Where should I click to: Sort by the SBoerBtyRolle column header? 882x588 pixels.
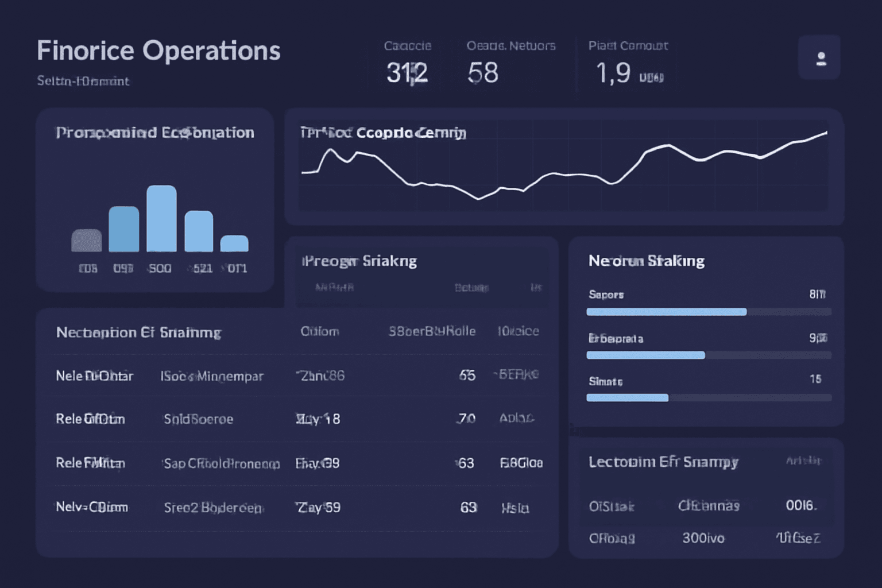coord(432,331)
